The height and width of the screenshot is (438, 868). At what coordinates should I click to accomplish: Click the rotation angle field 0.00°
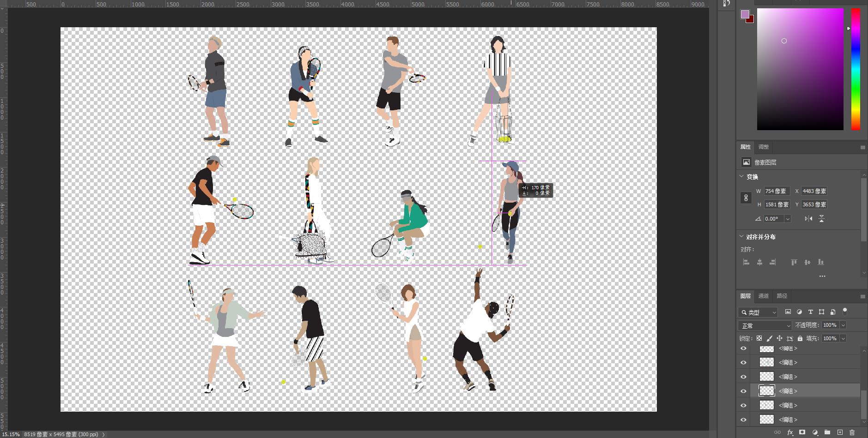(x=774, y=219)
